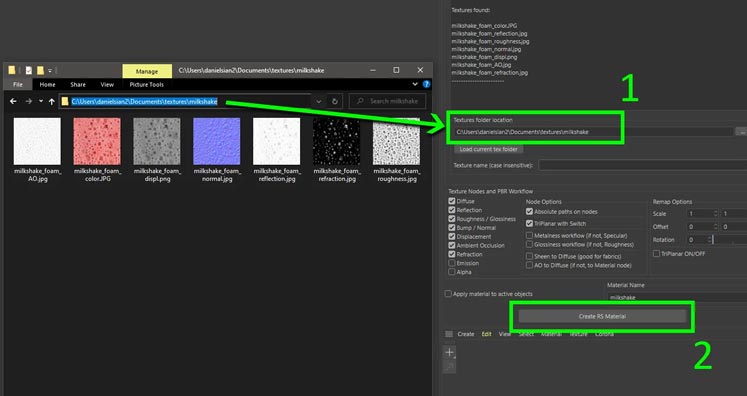747x396 pixels.
Task: Click the add new material plus icon
Action: tap(450, 353)
